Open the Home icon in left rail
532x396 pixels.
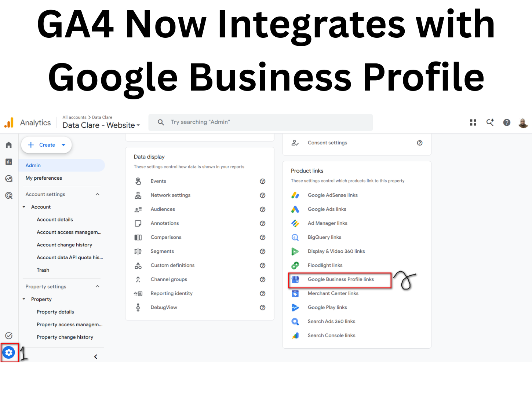9,145
